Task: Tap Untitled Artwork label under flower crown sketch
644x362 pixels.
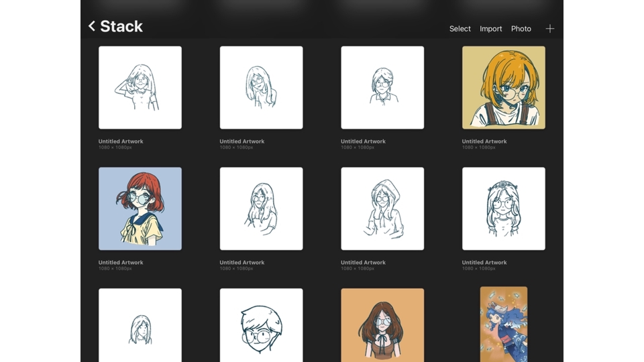Action: click(484, 263)
